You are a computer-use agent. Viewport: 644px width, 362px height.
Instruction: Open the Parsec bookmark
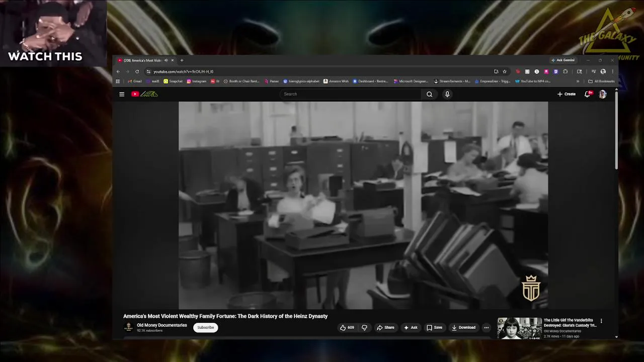coord(272,81)
